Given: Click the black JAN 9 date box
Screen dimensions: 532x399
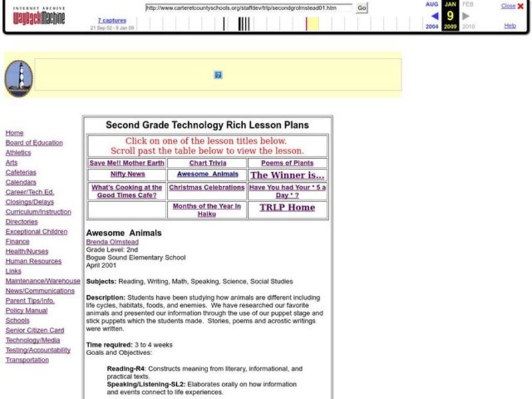Looking at the screenshot, I should click(x=449, y=16).
